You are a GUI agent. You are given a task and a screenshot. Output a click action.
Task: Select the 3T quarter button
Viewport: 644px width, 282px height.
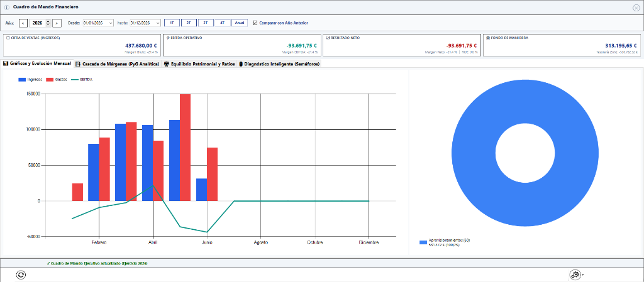tap(206, 23)
